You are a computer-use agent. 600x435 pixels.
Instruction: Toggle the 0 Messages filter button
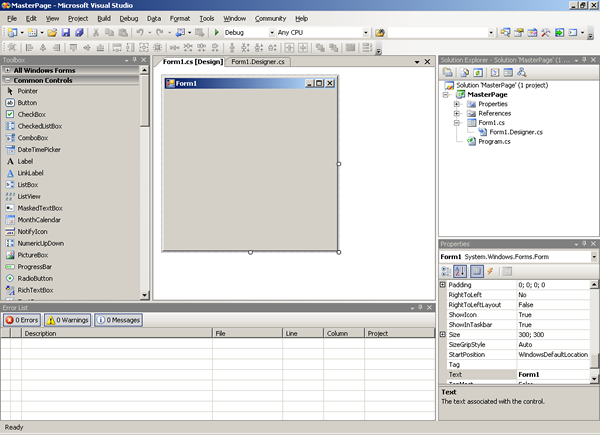(119, 320)
